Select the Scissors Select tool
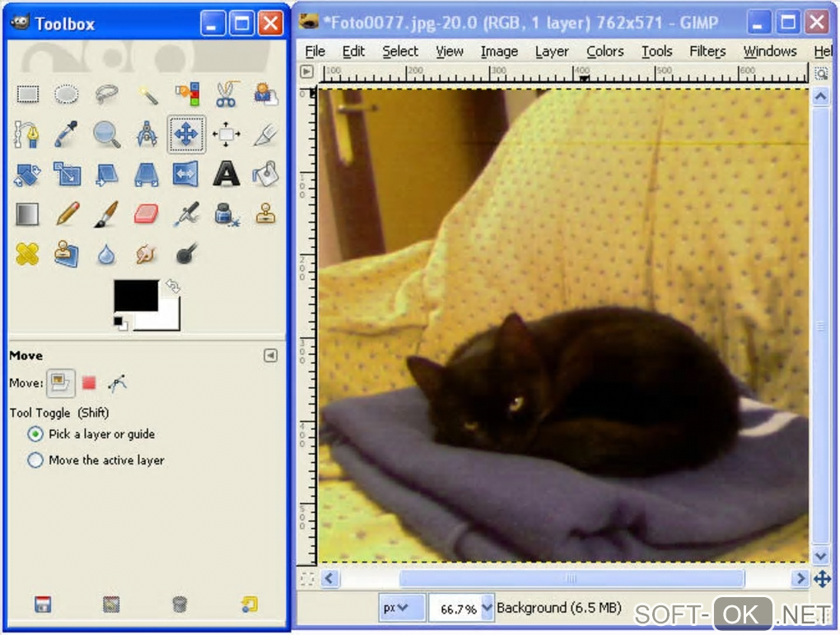 [226, 94]
